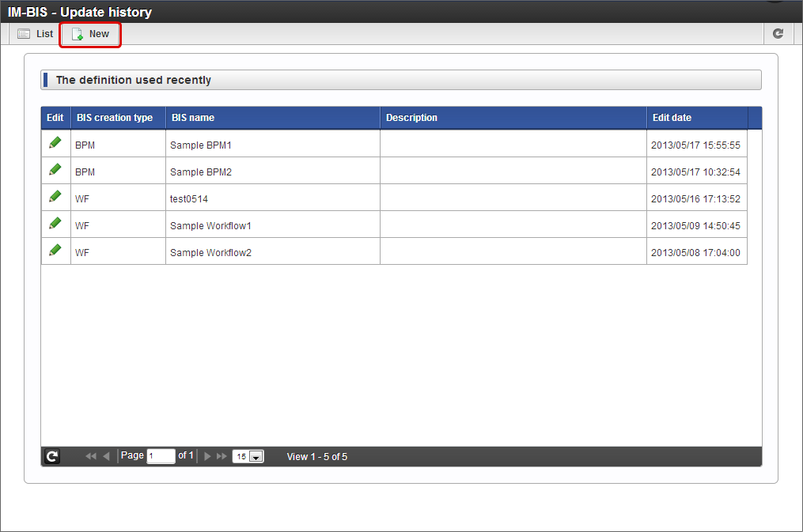Click the pencil icon for test0514
The image size is (803, 532).
pos(55,196)
